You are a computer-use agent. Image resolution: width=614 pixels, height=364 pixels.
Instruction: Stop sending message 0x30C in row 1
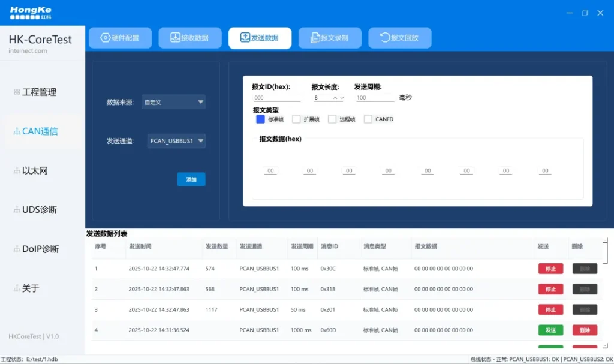coord(550,269)
